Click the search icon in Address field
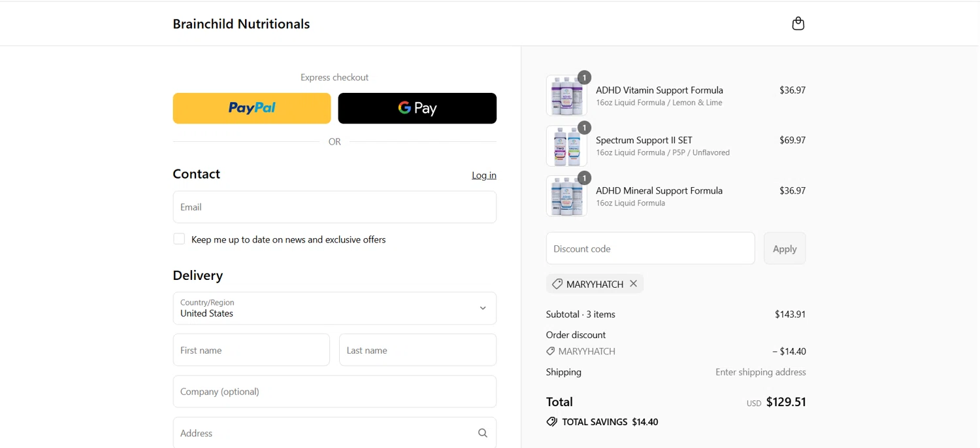Image resolution: width=980 pixels, height=448 pixels. point(483,433)
